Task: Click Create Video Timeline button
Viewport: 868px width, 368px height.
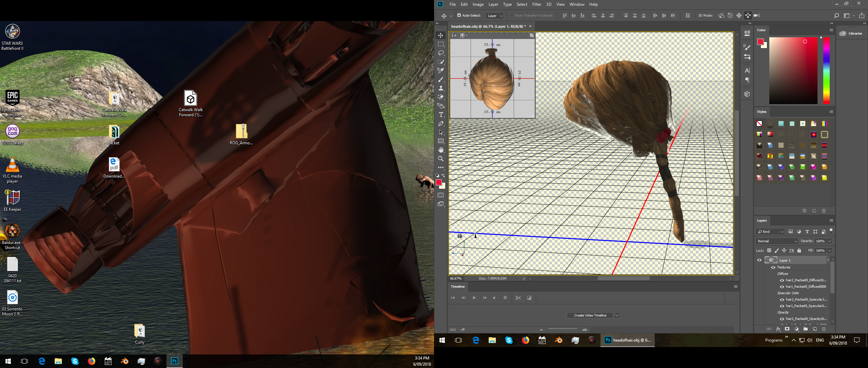Action: [590, 315]
